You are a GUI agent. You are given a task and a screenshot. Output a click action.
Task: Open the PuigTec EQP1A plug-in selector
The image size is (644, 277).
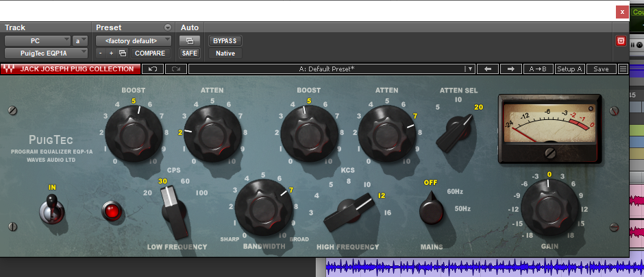(46, 53)
